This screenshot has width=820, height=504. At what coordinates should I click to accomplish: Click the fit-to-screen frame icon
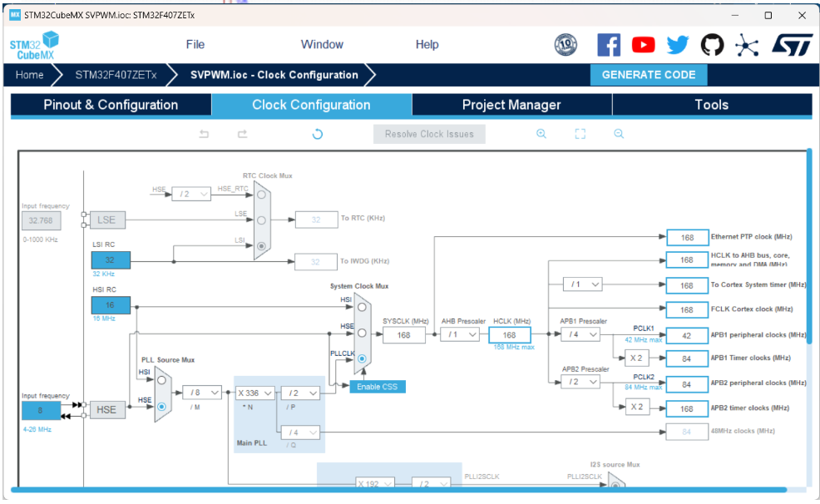(580, 134)
